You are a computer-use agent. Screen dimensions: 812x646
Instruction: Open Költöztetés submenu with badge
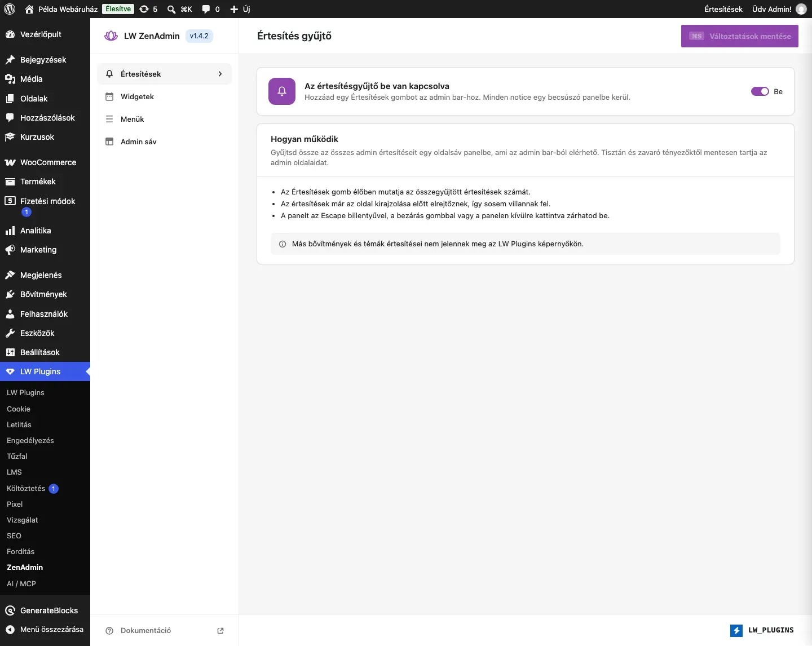(33, 488)
